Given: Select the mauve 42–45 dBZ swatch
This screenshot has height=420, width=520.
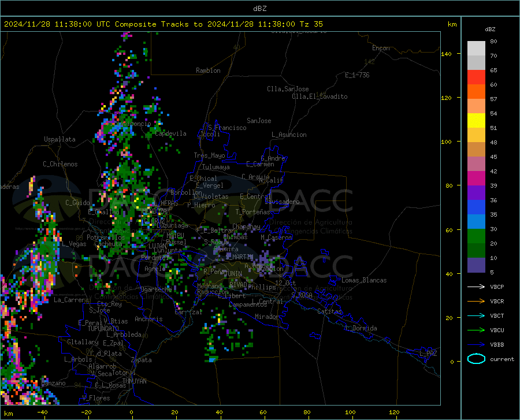Looking at the screenshot, I should pos(476,164).
